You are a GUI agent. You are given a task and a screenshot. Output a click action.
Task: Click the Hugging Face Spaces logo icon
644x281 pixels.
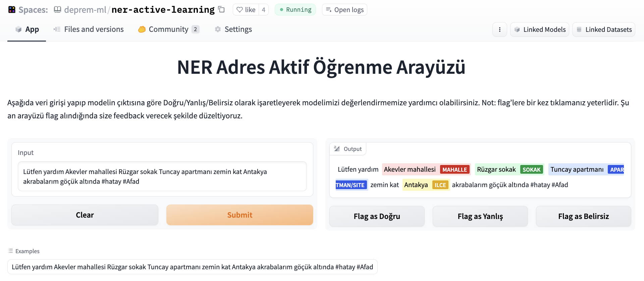[x=12, y=10]
